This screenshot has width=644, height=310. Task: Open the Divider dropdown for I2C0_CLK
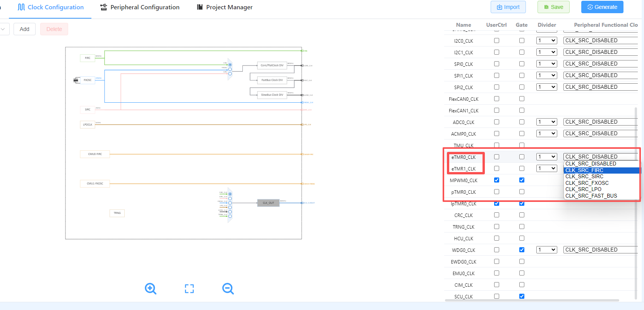click(x=547, y=41)
